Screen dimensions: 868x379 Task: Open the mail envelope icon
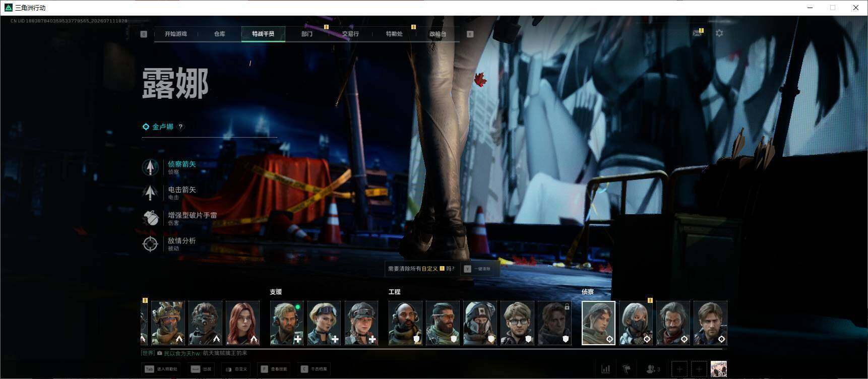click(x=697, y=33)
